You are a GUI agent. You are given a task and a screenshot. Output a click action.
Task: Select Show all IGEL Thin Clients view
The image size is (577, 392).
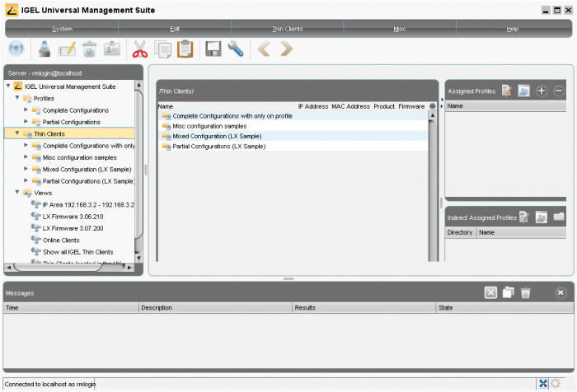(x=77, y=252)
